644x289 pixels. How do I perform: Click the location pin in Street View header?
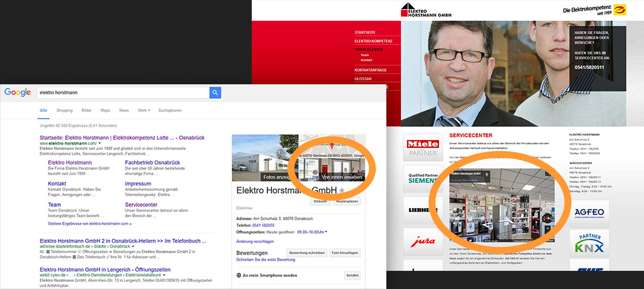tap(487, 174)
